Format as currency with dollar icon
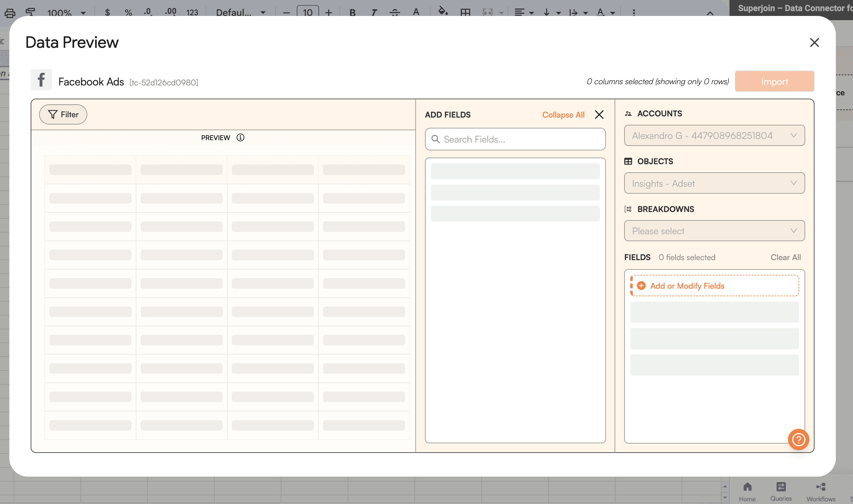Image resolution: width=853 pixels, height=504 pixels. pos(107,13)
